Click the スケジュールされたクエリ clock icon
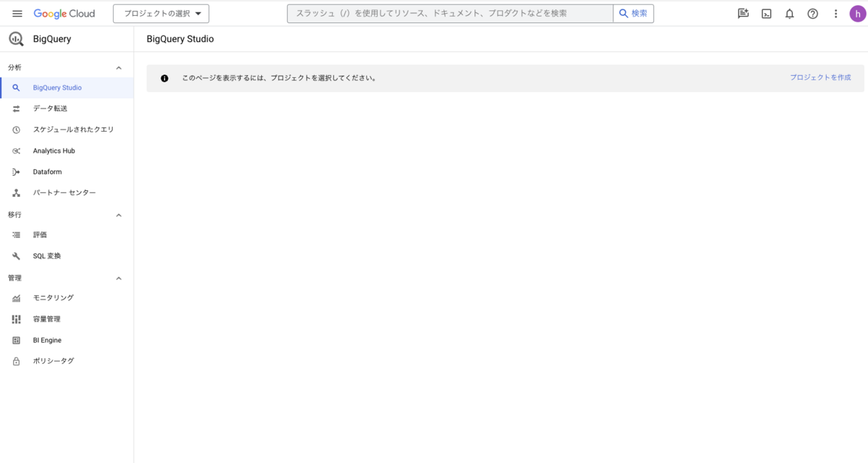The width and height of the screenshot is (868, 463). tap(16, 129)
